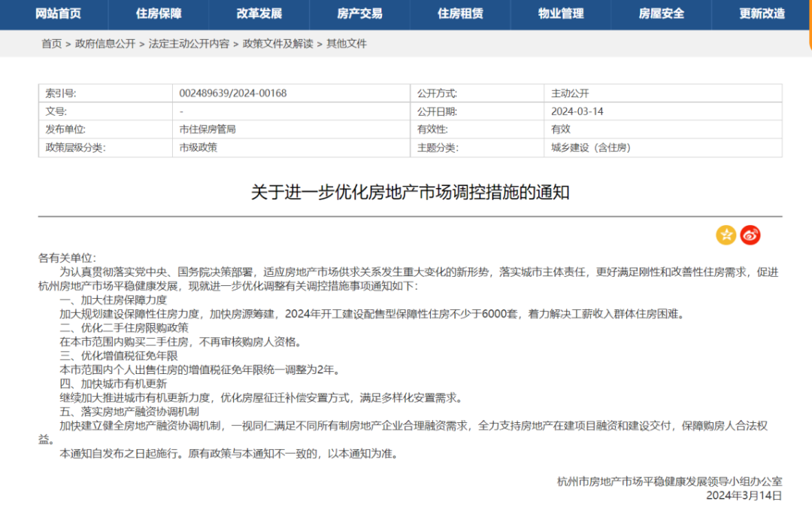Click heading 四、加快城市有机更新
The image size is (812, 511).
(x=114, y=384)
